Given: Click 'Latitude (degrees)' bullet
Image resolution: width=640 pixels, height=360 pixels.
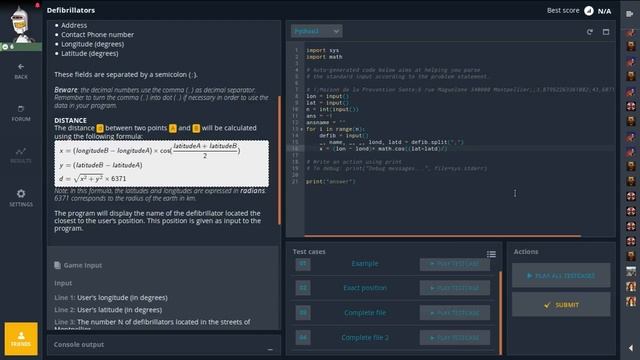Looking at the screenshot, I should point(90,53).
